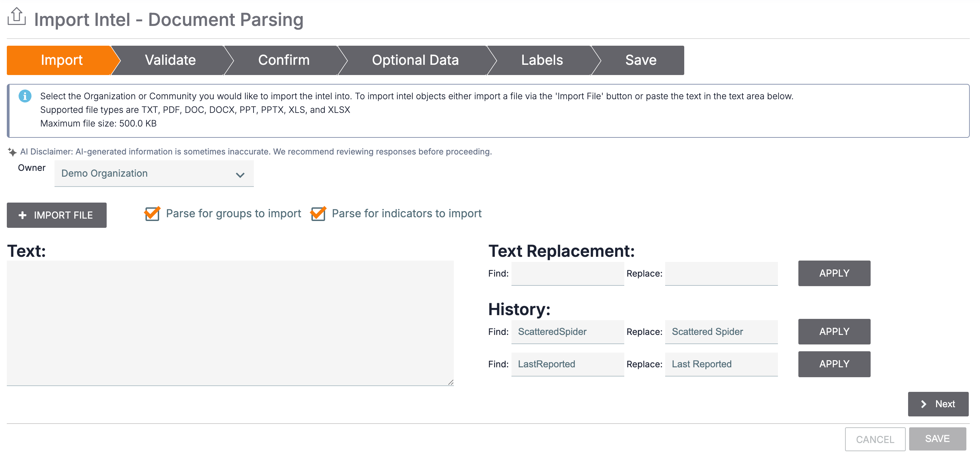Screen dimensions: 980x457
Task: Select the Confirm wizard step
Action: (x=284, y=60)
